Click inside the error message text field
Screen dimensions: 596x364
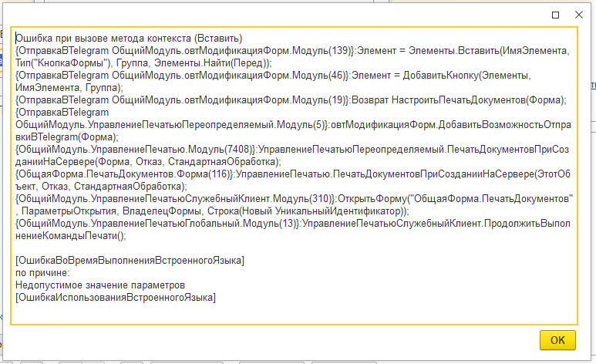pyautogui.click(x=294, y=176)
